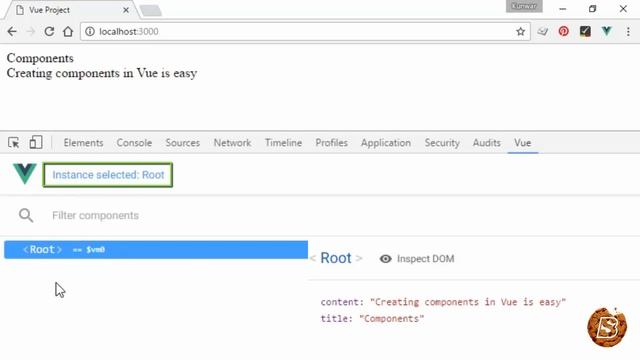Open the Timeline tab

pyautogui.click(x=283, y=143)
